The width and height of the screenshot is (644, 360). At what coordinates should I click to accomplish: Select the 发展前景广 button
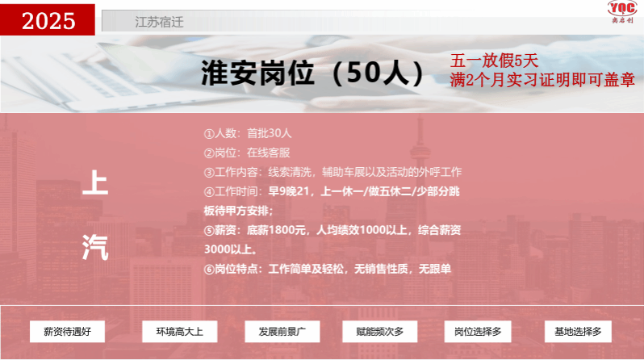(282, 331)
